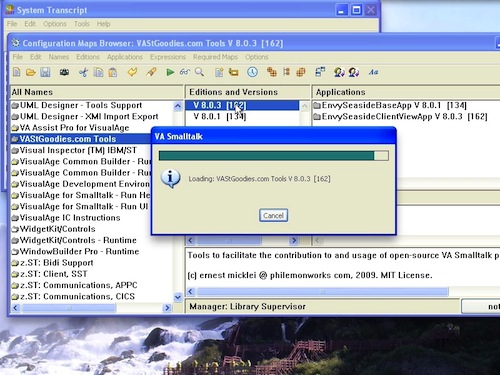Click Editions list horizontal scroll right arrow
The width and height of the screenshot is (500, 375).
[x=294, y=240]
